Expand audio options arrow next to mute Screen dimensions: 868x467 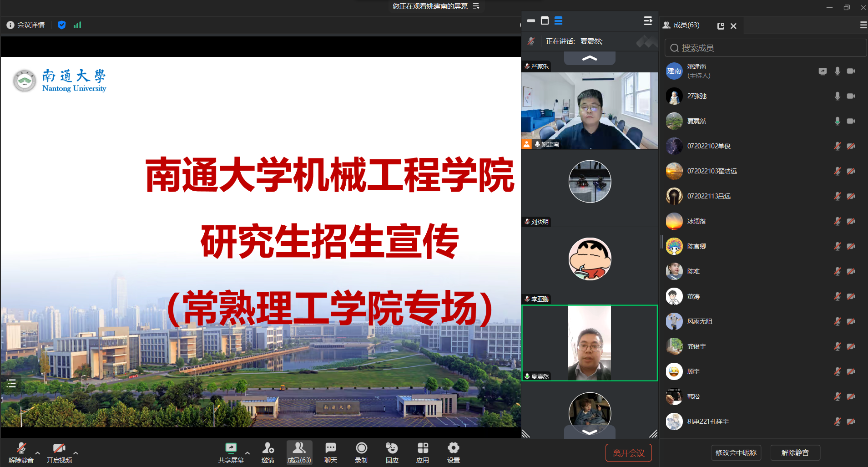pos(38,453)
